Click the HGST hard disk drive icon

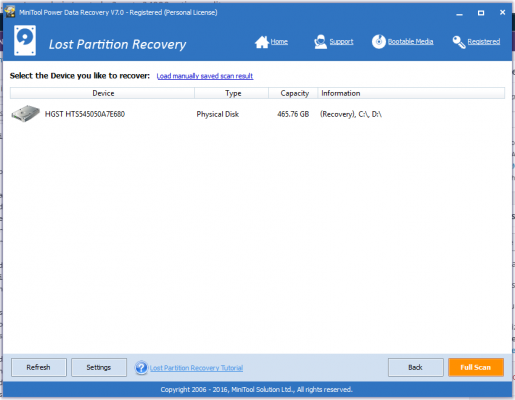pos(25,114)
